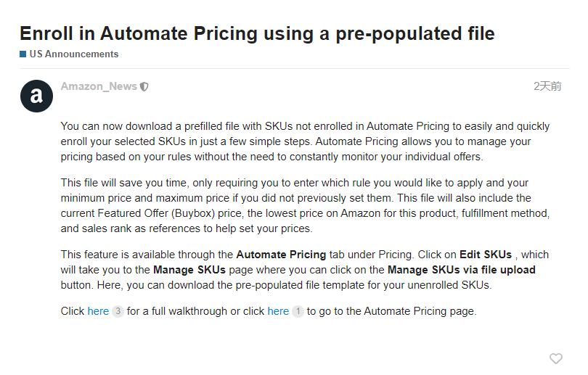Image resolution: width=588 pixels, height=375 pixels.
Task: Click the moderator shield icon beside Amazon_News
Action: click(144, 87)
